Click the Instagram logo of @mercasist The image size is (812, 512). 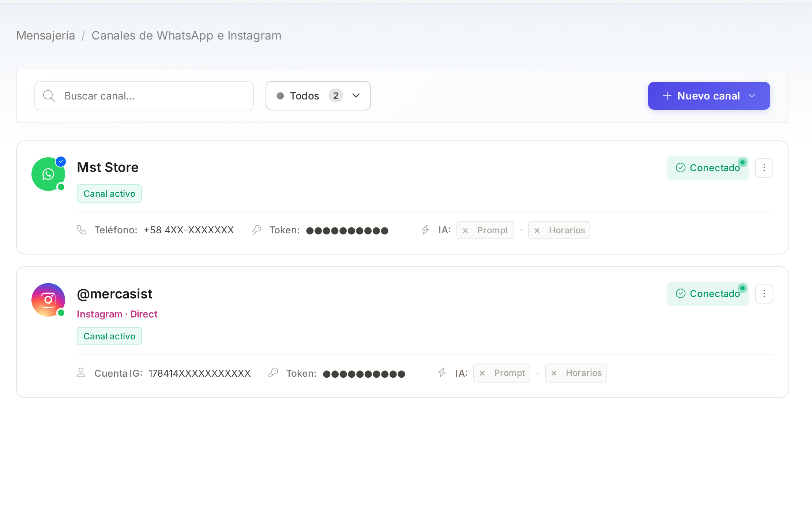(48, 300)
